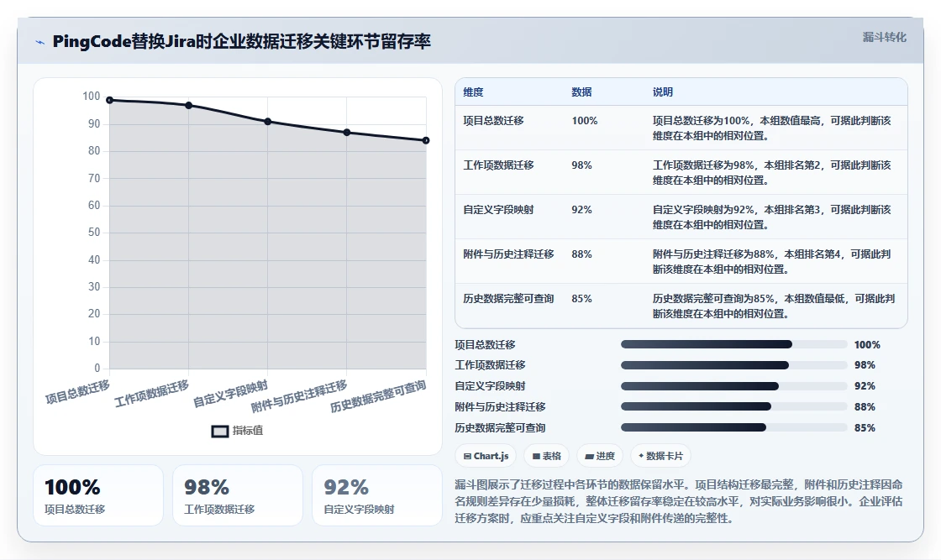Click the progress list label 附件与历史注释迁移
The width and height of the screenshot is (941, 560).
500,407
